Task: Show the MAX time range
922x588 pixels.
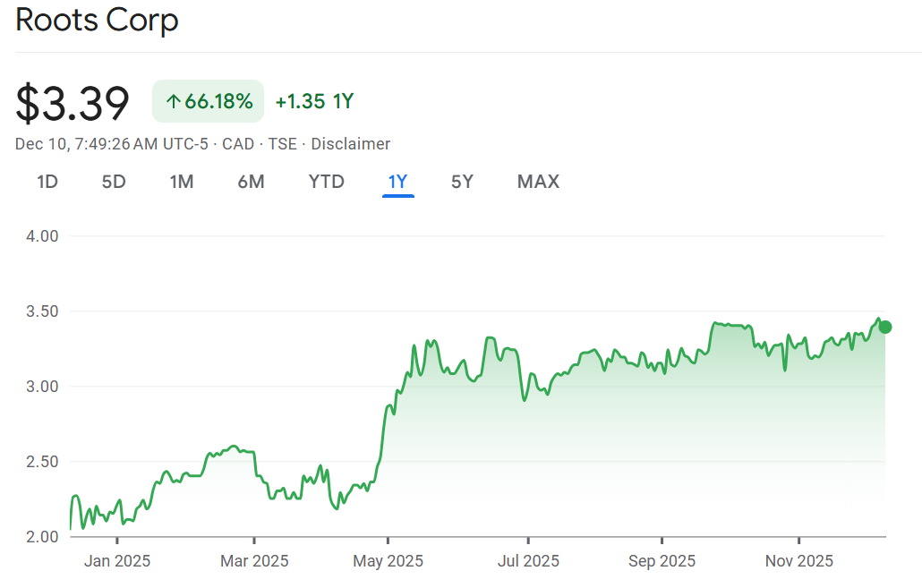Action: (538, 182)
